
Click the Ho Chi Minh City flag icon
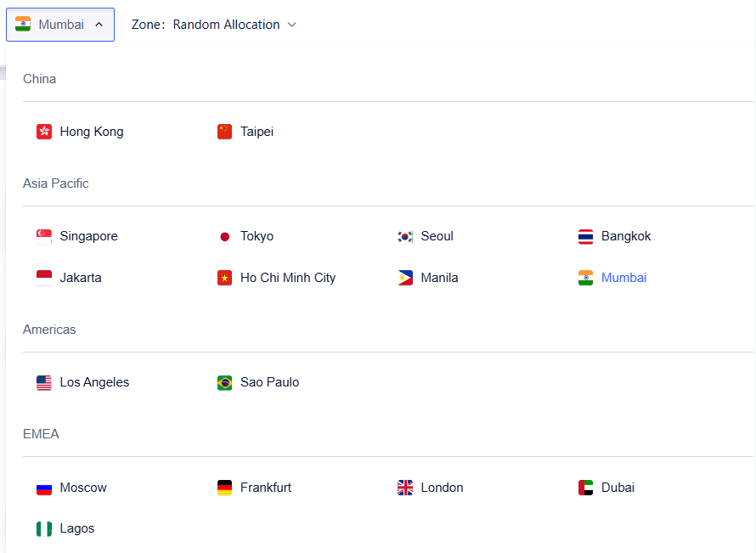[224, 278]
